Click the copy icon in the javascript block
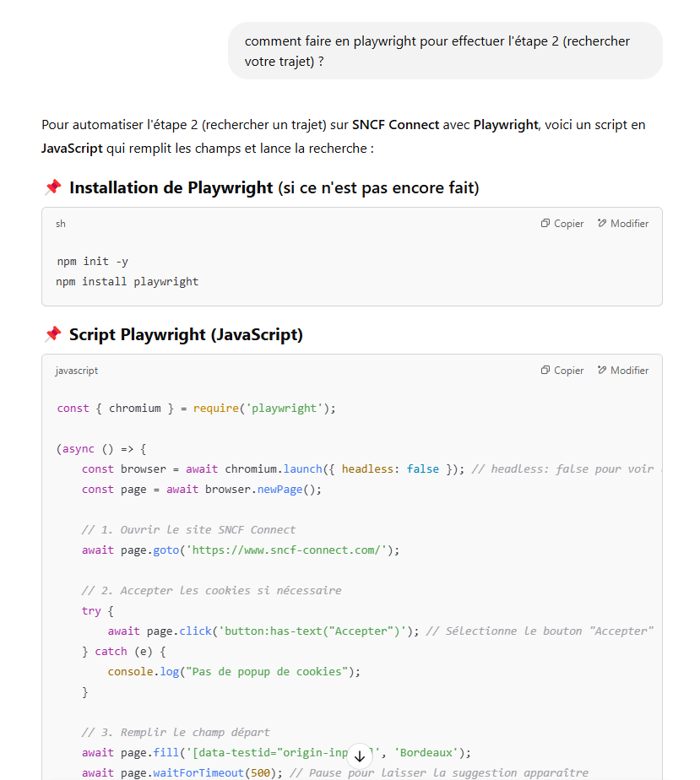The image size is (700, 780). (x=545, y=370)
